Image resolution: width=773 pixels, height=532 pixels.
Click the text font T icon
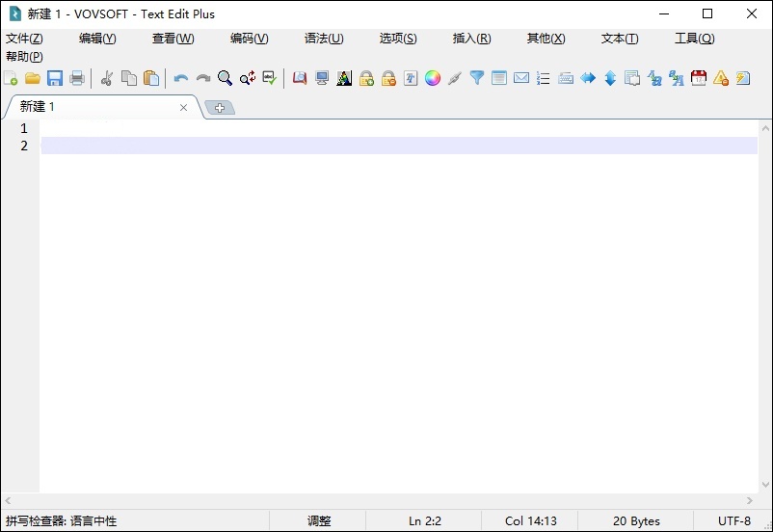pos(411,78)
